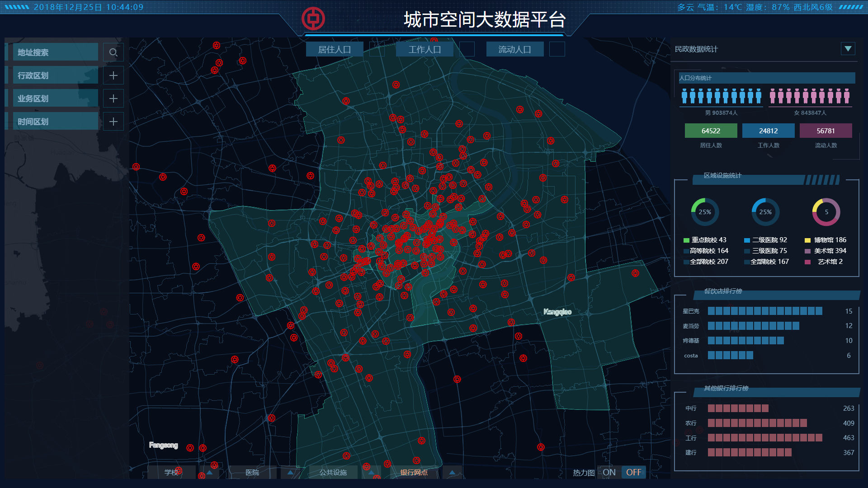Click the bank marker beside Fangsong label
868x488 pixels.
click(x=190, y=448)
